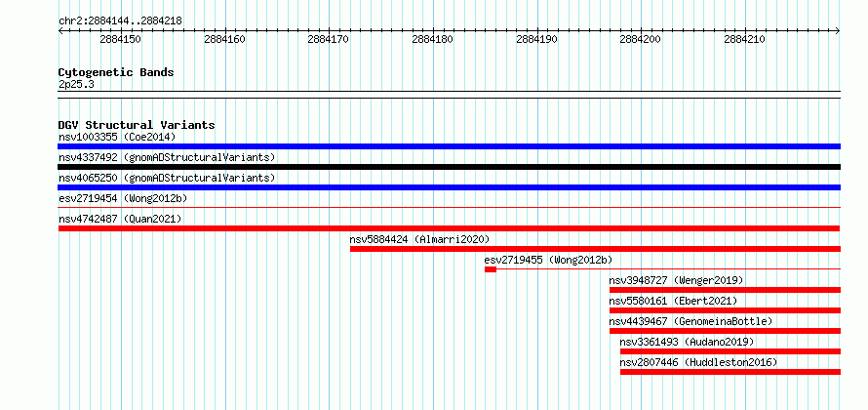Select the red bar under nsv4742487
This screenshot has width=868, height=410.
[x=449, y=228]
